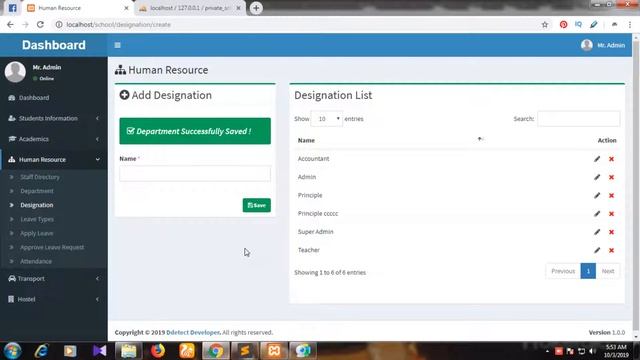Open Attendance submenu item

tap(36, 261)
